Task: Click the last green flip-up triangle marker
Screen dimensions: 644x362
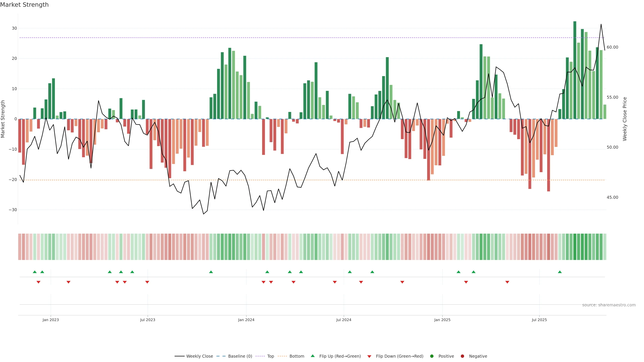Action: click(560, 272)
